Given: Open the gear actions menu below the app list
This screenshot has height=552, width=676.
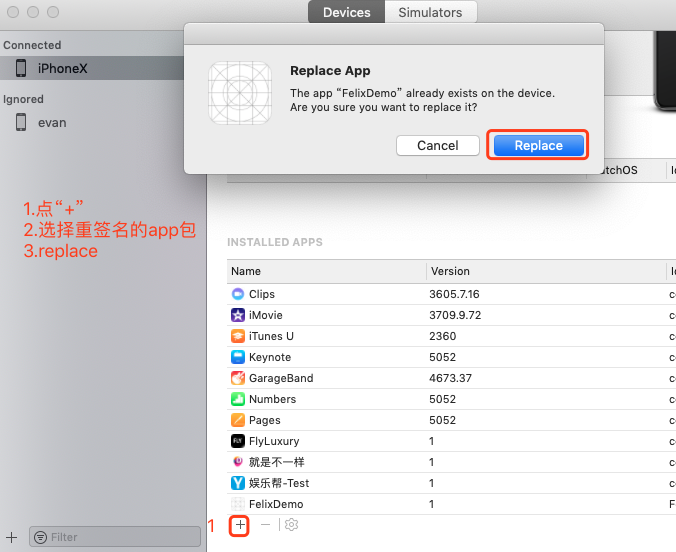Looking at the screenshot, I should [x=291, y=525].
